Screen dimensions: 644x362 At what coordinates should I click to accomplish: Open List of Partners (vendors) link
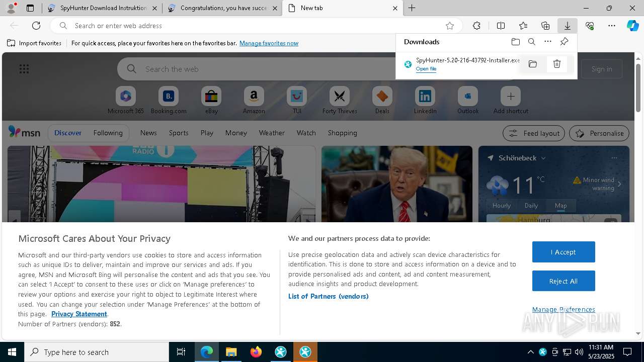(329, 296)
